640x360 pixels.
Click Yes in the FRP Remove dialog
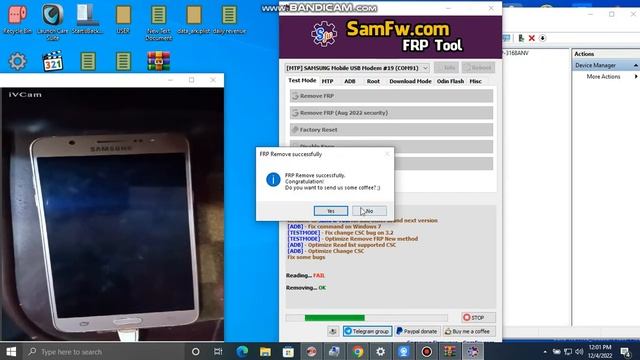[x=331, y=211]
